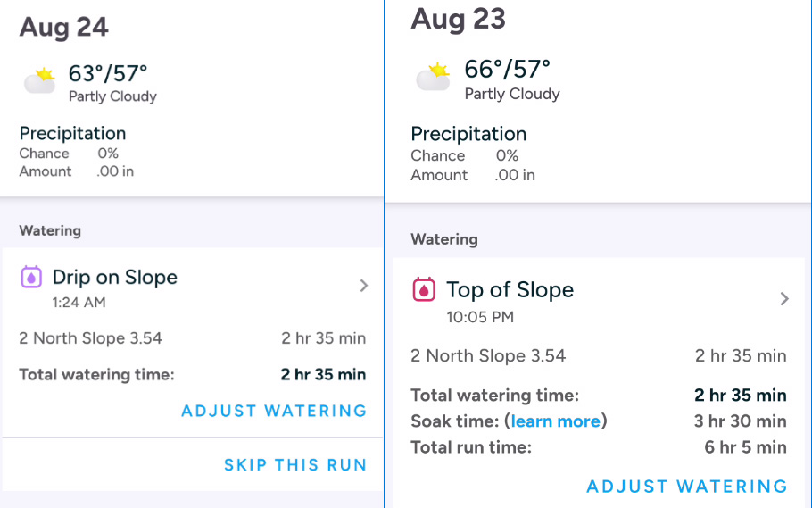Click the Aug 24 partly cloudy weather icon
Viewport: 812px width, 508px height.
(x=39, y=80)
